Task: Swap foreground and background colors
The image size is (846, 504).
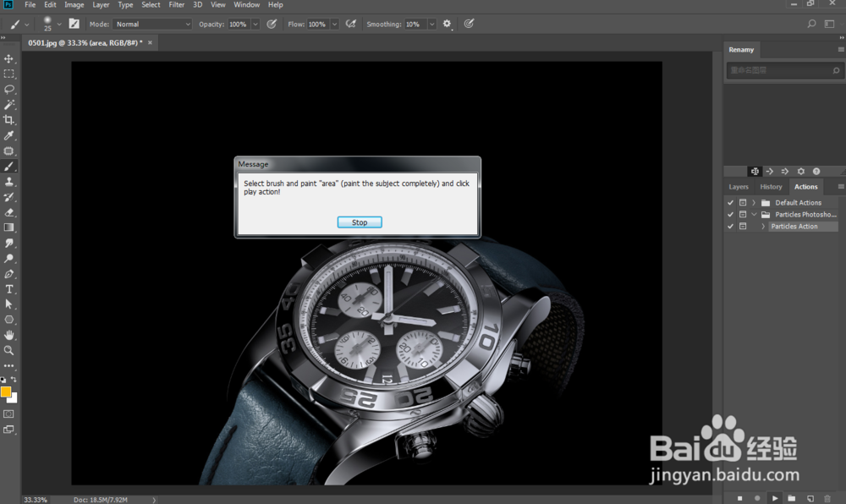Action: coord(14,380)
